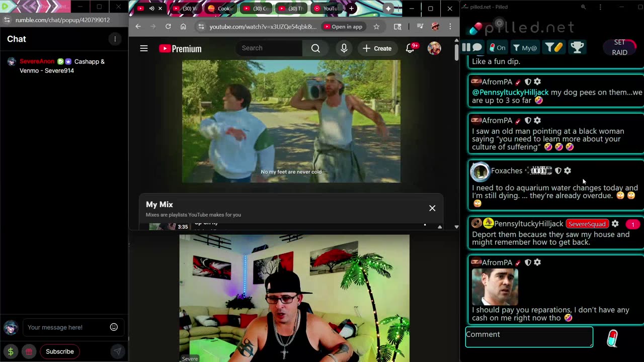Click the Pilled Comment box
The image size is (644, 362).
[x=529, y=337]
